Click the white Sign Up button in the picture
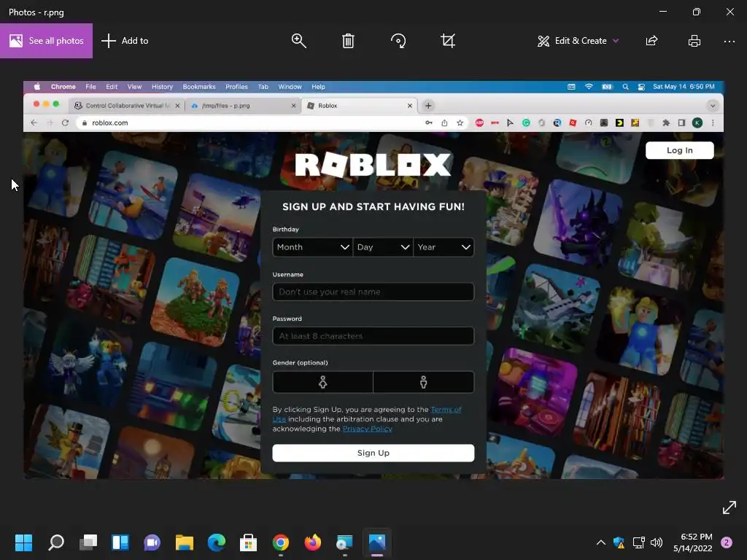The width and height of the screenshot is (747, 560). click(x=373, y=453)
